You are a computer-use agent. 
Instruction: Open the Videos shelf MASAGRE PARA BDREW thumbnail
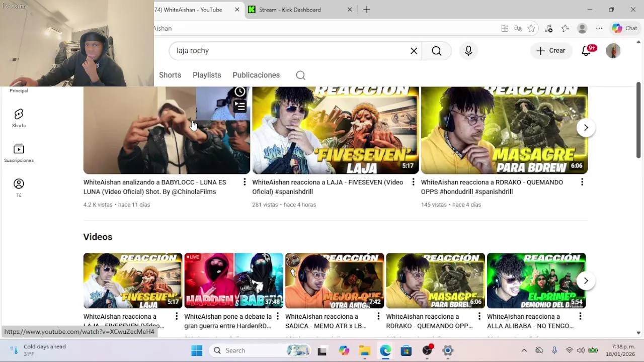point(435,281)
